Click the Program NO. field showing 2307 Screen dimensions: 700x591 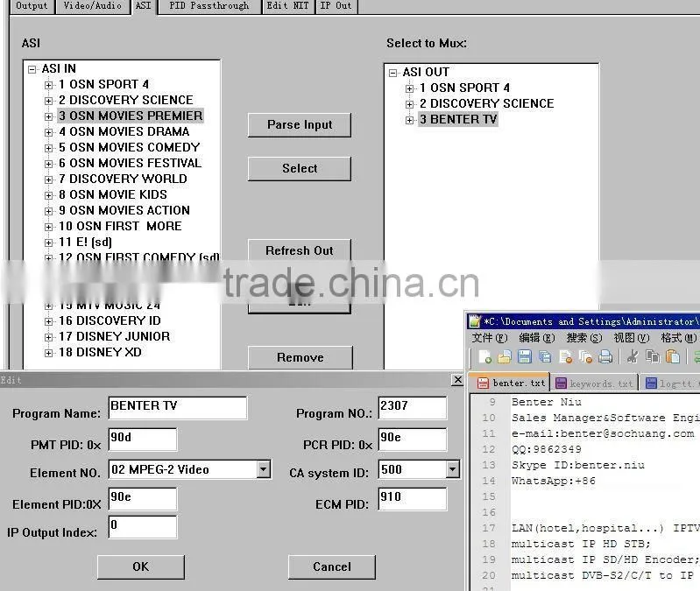pos(412,408)
